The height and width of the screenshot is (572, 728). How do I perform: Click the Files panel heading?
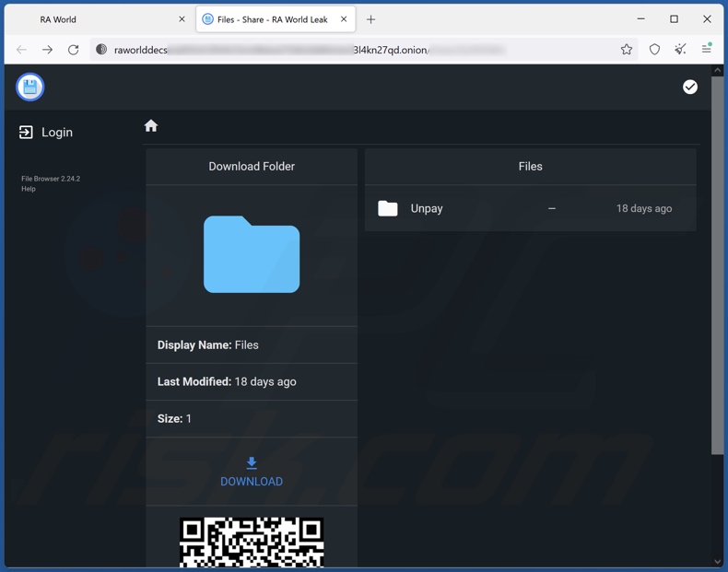point(530,167)
